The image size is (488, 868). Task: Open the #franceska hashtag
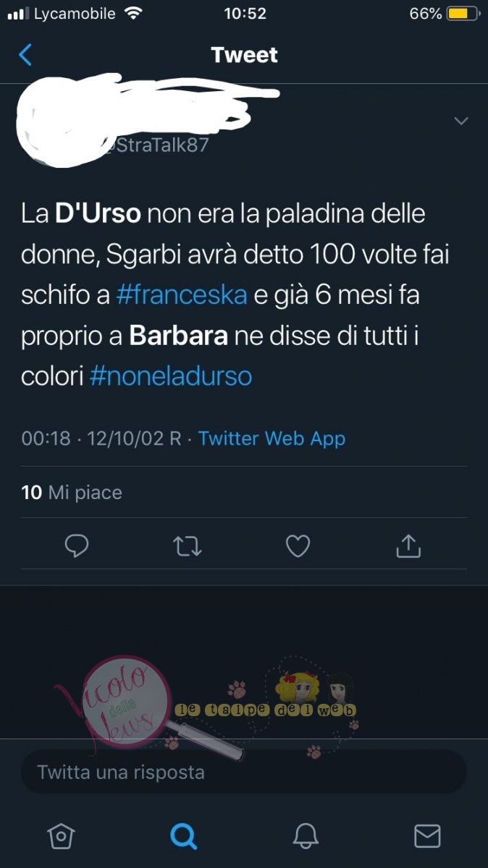[182, 295]
